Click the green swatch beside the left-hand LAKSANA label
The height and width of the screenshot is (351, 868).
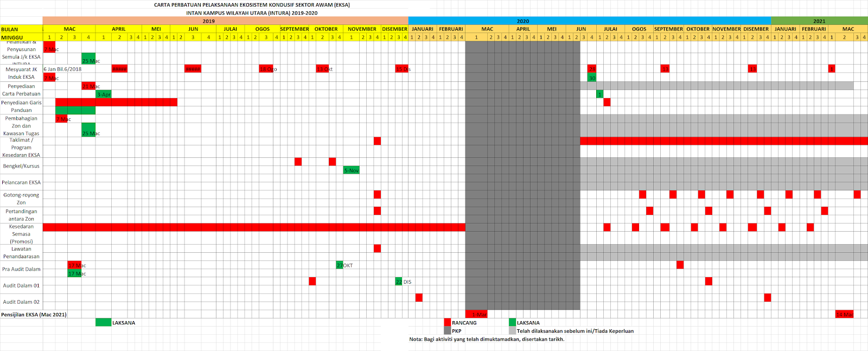(103, 322)
